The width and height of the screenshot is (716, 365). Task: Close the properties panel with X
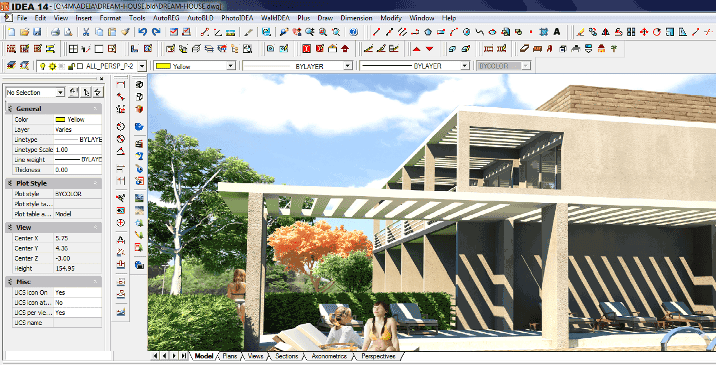coord(101,79)
